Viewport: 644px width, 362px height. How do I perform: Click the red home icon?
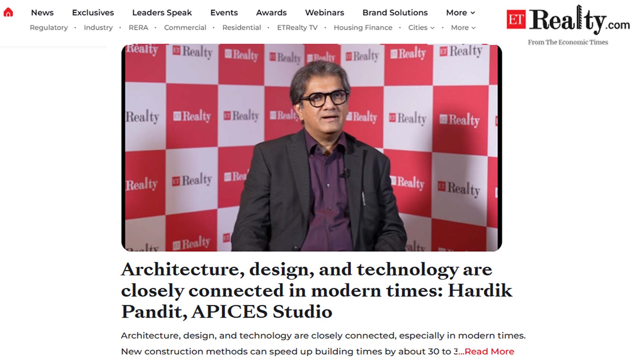point(8,12)
